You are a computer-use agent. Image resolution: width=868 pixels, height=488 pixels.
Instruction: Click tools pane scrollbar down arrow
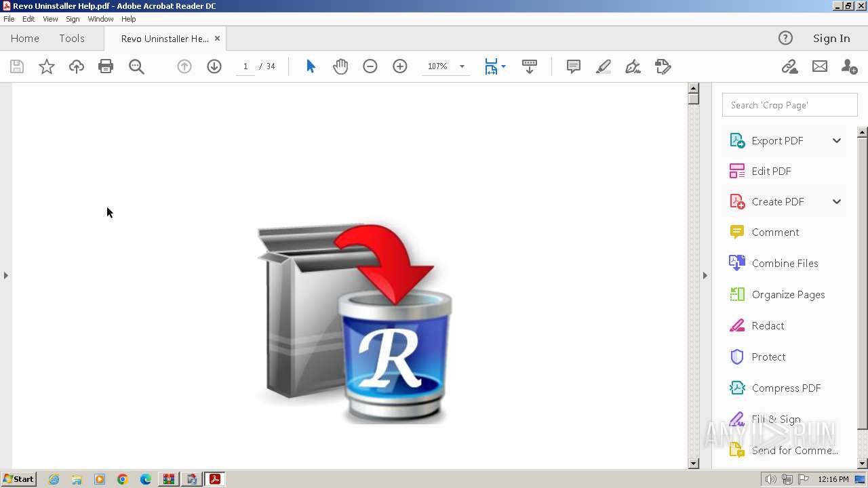click(863, 464)
